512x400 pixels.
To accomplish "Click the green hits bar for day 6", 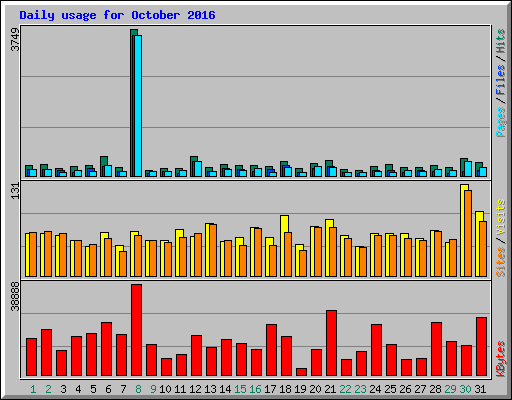I will coord(103,162).
